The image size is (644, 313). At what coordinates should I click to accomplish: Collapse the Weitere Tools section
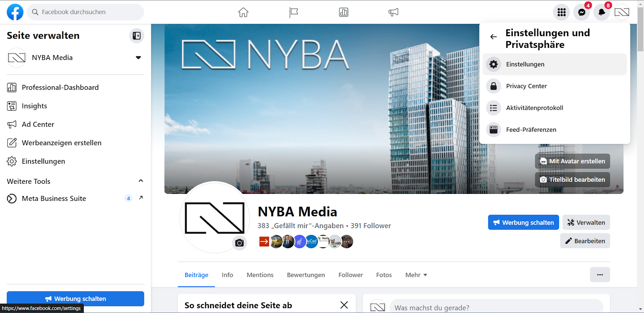(x=141, y=181)
